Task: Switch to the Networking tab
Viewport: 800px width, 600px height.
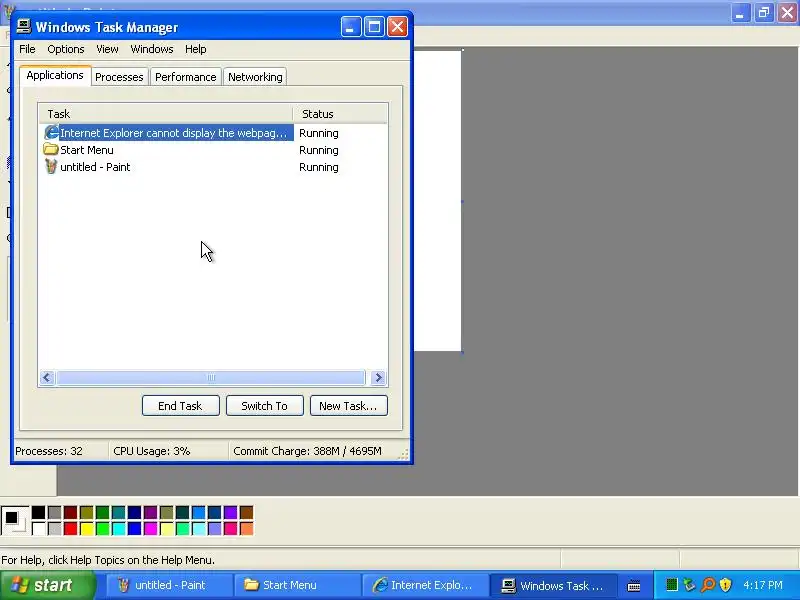Action: coord(255,77)
